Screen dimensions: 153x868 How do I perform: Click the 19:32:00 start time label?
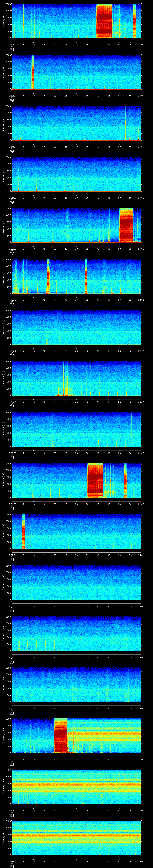click(x=12, y=555)
